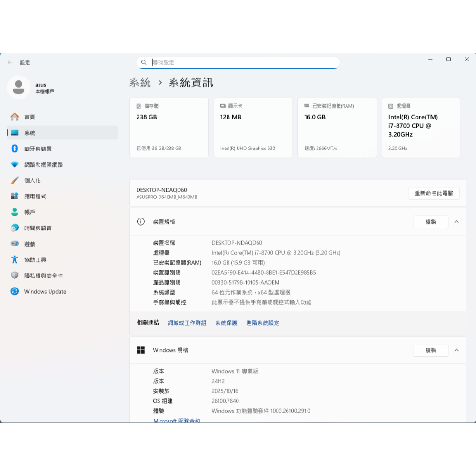476x476 pixels.
Task: Open 系統保護 link
Action: [226, 323]
